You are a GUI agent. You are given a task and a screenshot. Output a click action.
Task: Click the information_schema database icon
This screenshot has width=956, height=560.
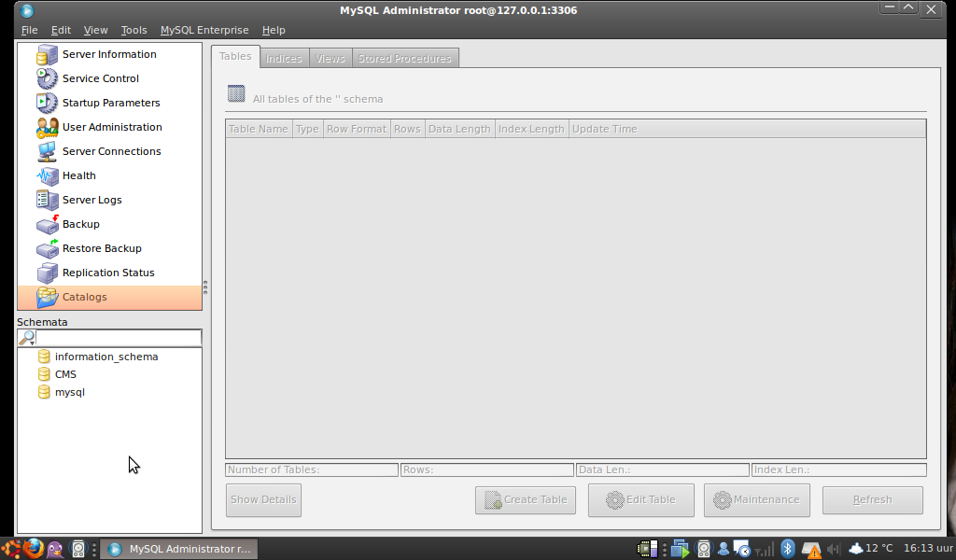[x=44, y=357]
